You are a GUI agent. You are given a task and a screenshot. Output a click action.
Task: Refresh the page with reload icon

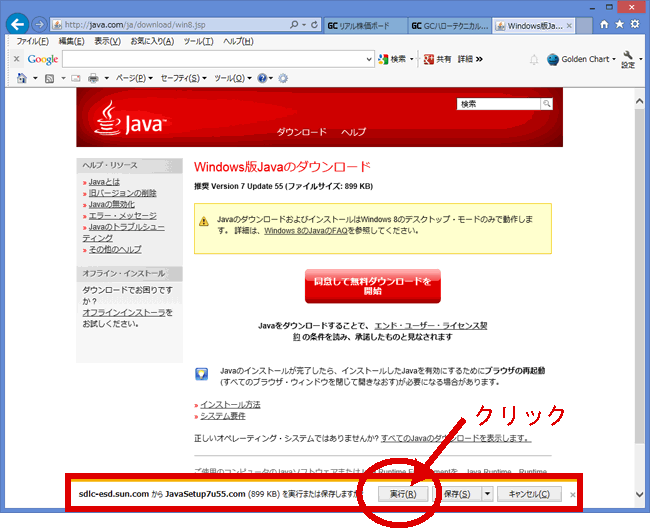point(315,25)
